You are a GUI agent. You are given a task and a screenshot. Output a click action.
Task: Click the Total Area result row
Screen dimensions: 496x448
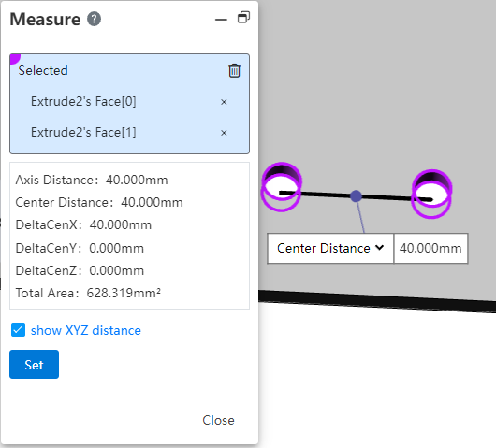click(88, 293)
